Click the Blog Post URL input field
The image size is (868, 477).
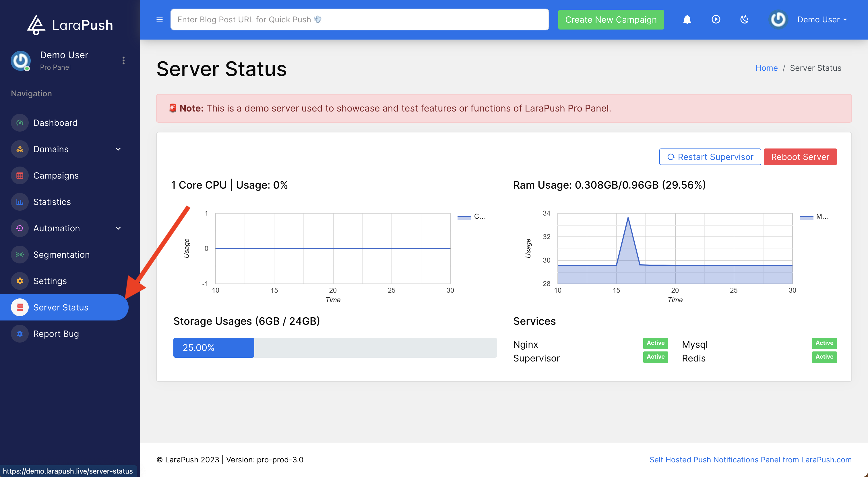click(x=360, y=19)
